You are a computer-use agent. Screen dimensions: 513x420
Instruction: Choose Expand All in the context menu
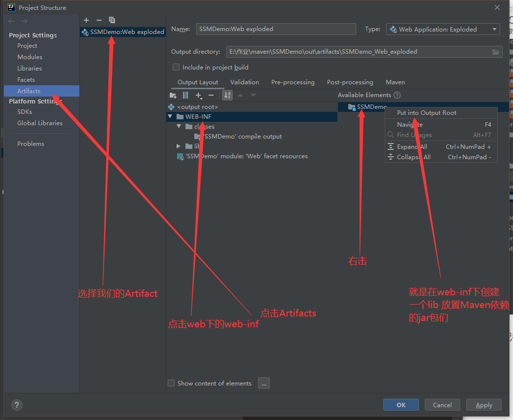(x=441, y=147)
